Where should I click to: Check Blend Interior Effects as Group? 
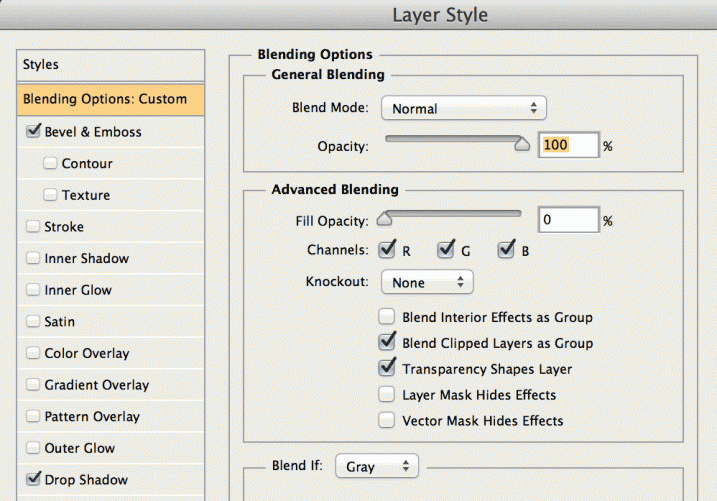pos(387,317)
